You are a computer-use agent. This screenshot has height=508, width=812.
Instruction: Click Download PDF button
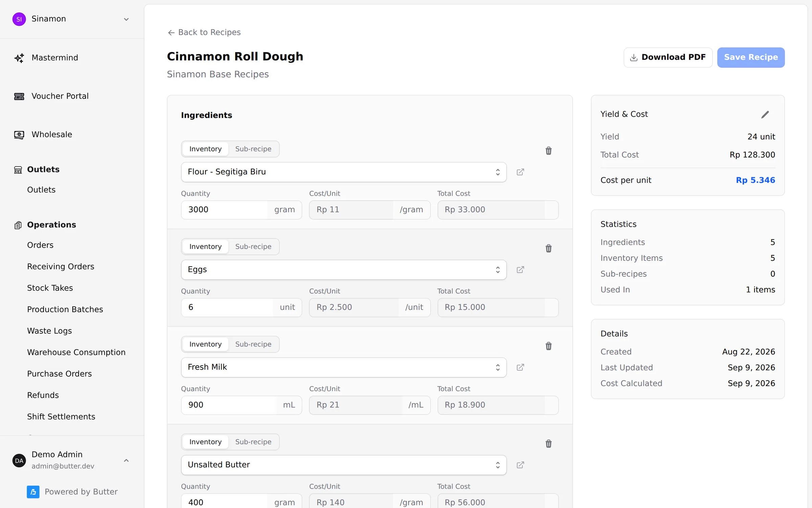click(x=668, y=57)
